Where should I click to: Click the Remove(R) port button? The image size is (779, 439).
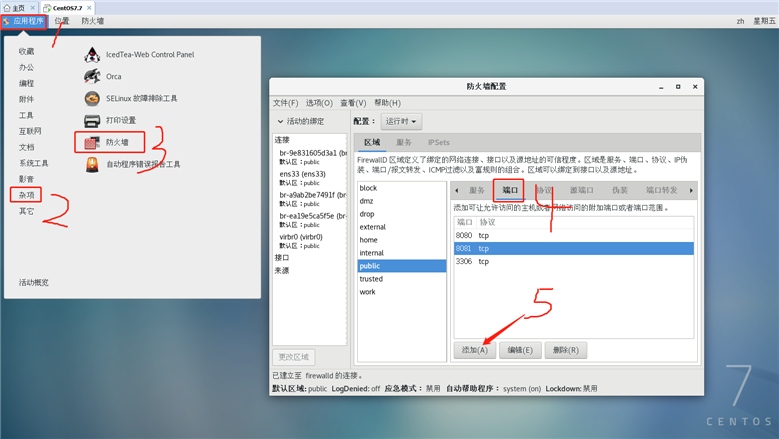pos(565,350)
